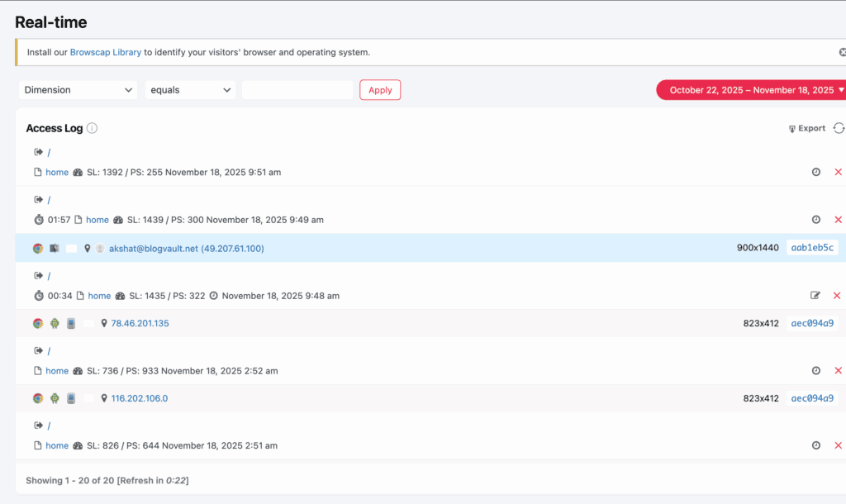This screenshot has width=846, height=504.
Task: Click the speed gauge icon beside SL: 826
Action: [x=78, y=445]
